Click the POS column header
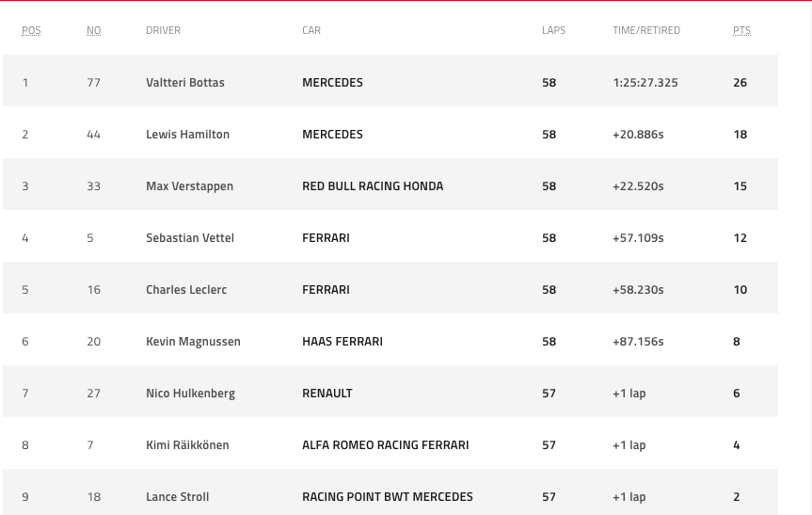This screenshot has height=515, width=812. coord(31,30)
